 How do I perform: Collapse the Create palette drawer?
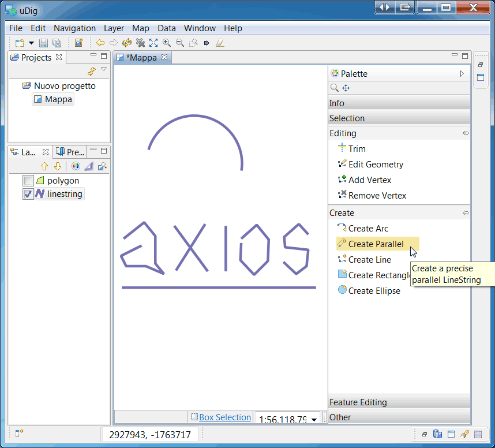point(395,213)
